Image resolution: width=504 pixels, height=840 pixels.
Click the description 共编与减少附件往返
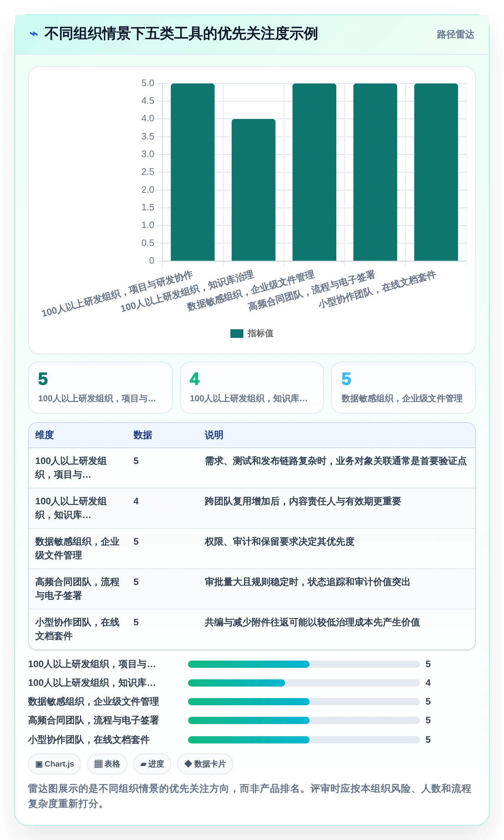point(312,622)
